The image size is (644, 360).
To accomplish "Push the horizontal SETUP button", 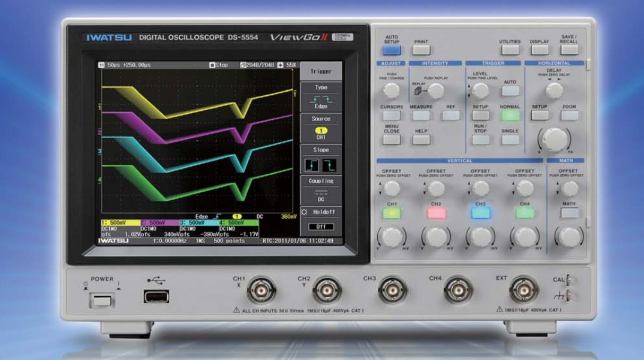I will (x=539, y=116).
